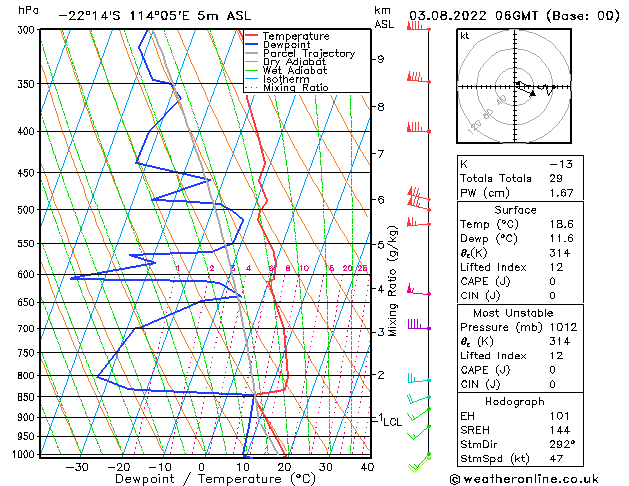Click the Pressure (mb) value 1012
629x486 pixels.
click(563, 327)
